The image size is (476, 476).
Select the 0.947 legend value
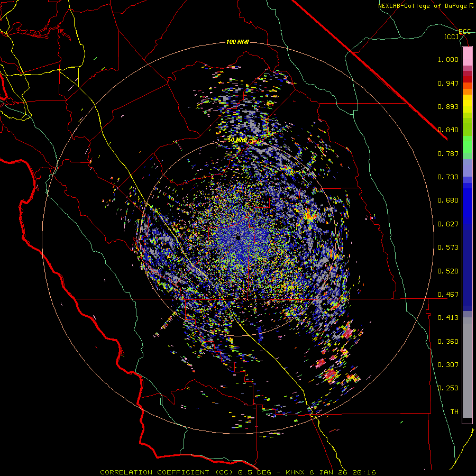(448, 83)
